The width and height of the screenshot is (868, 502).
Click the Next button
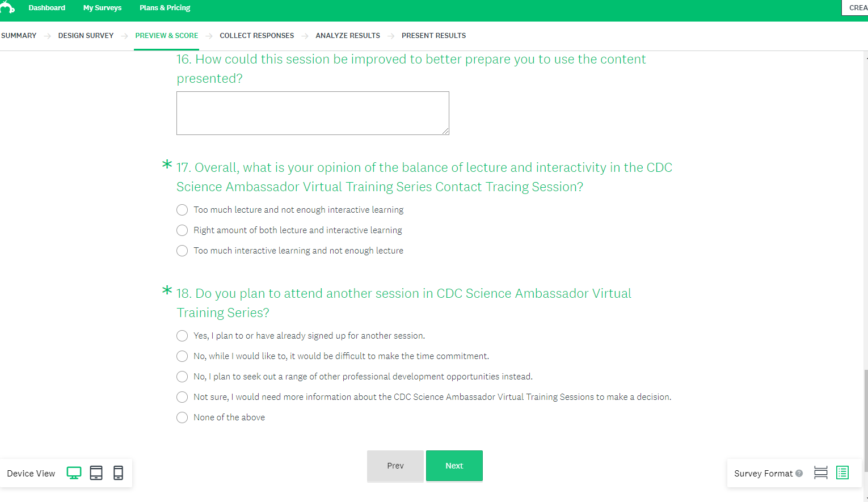click(x=454, y=466)
